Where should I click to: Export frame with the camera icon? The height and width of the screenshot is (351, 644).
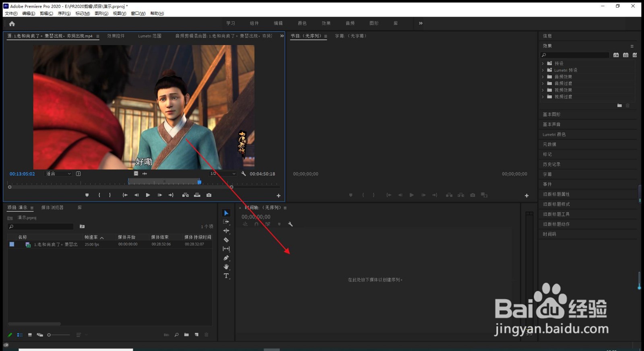click(209, 195)
